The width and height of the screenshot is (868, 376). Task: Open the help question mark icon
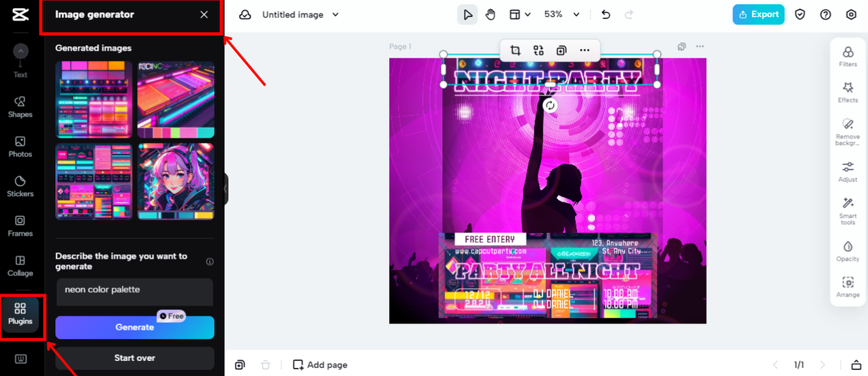[x=826, y=14]
